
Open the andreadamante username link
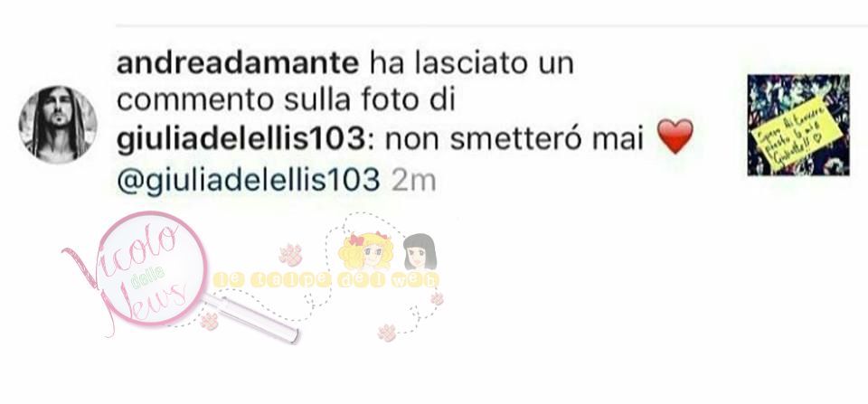238,63
